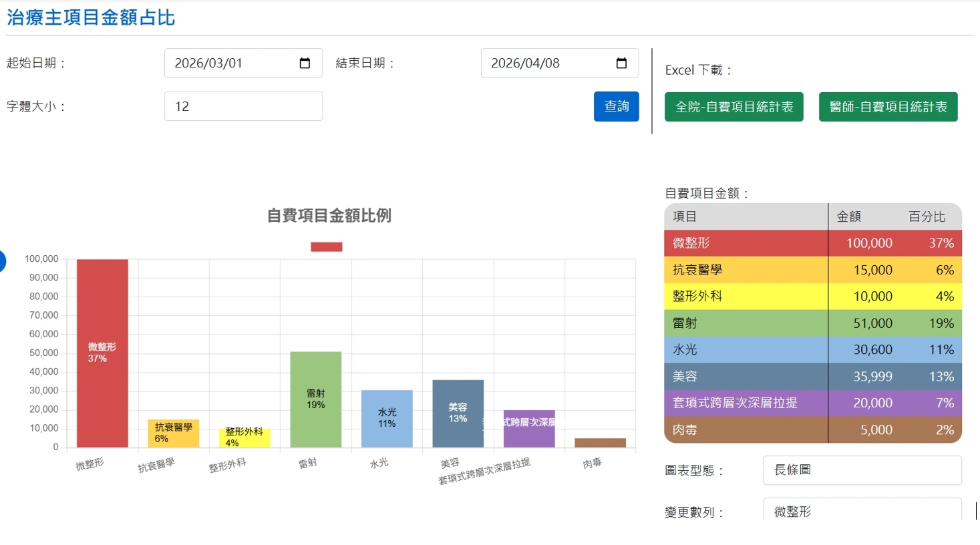Select the 雷射 table row label
Viewport: 980px width, 545px height.
tap(685, 323)
